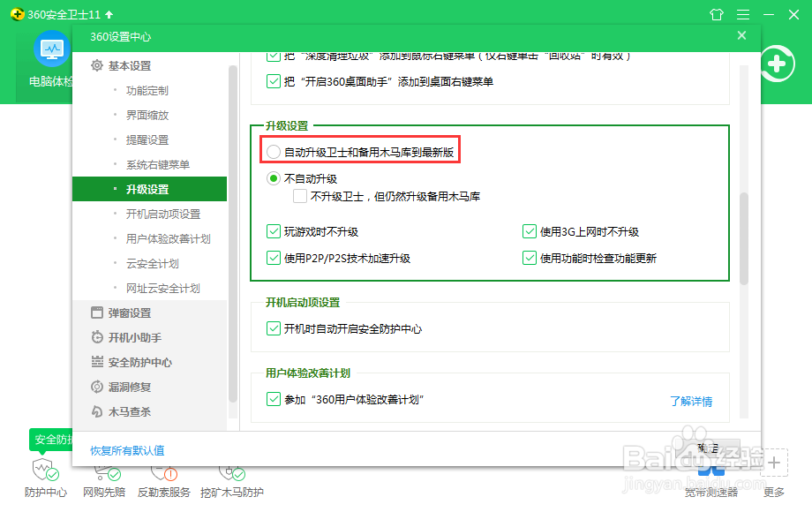Minimize the 360安全卫士 window

[769, 14]
